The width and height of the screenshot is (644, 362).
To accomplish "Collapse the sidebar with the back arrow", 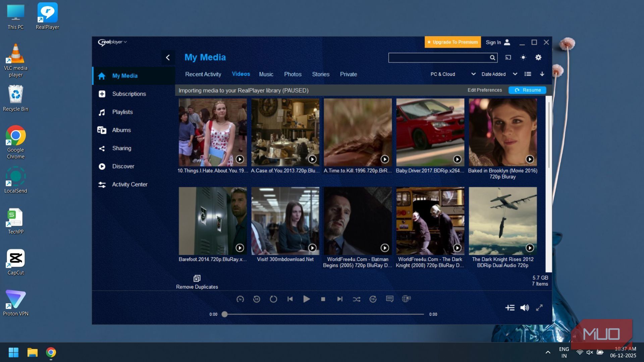I will (168, 58).
